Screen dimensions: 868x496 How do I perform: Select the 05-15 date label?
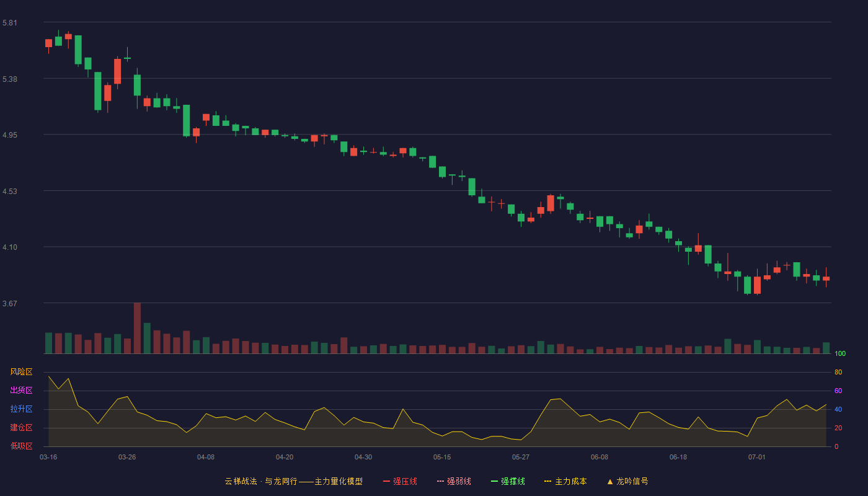click(x=442, y=457)
